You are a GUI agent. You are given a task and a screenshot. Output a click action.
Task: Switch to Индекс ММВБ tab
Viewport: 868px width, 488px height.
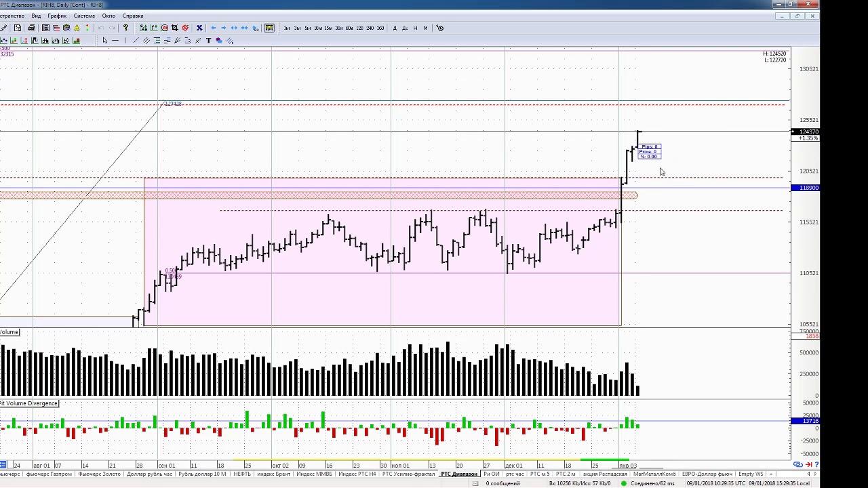point(315,474)
